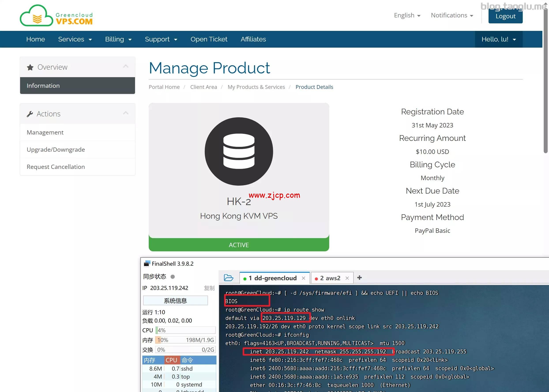Add a new FinalShell tab with plus icon

coord(359,278)
